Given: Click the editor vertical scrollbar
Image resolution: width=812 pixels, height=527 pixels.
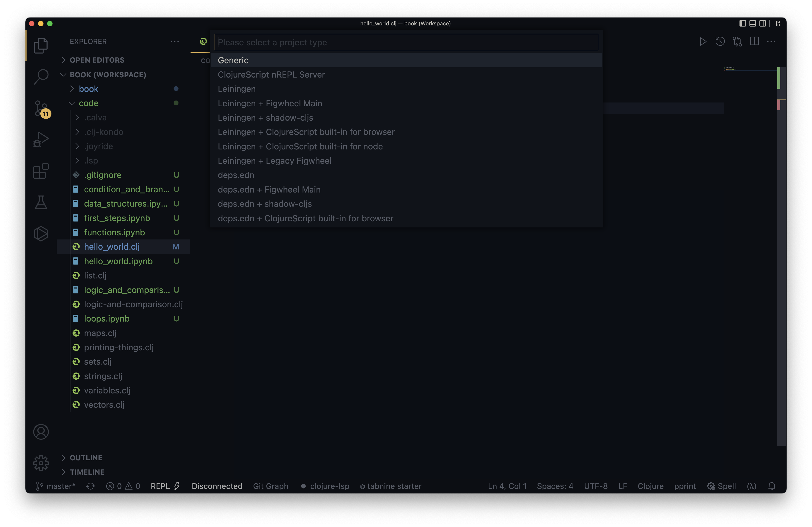Looking at the screenshot, I should (781, 256).
